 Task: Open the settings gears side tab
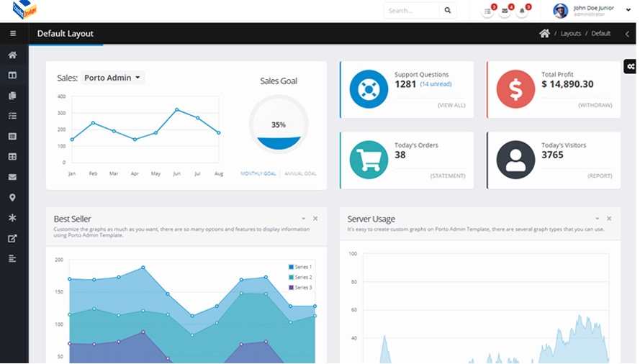[631, 67]
